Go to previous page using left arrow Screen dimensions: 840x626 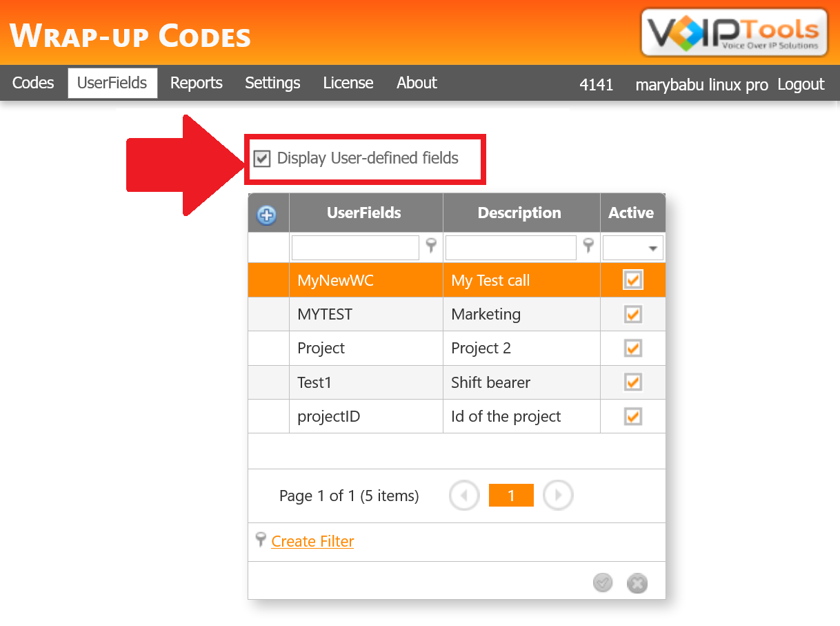464,495
